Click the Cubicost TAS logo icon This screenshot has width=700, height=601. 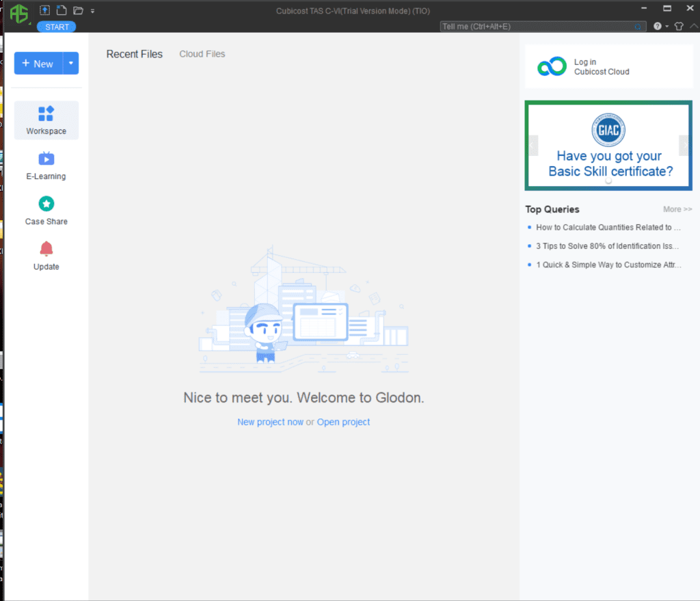pos(18,14)
